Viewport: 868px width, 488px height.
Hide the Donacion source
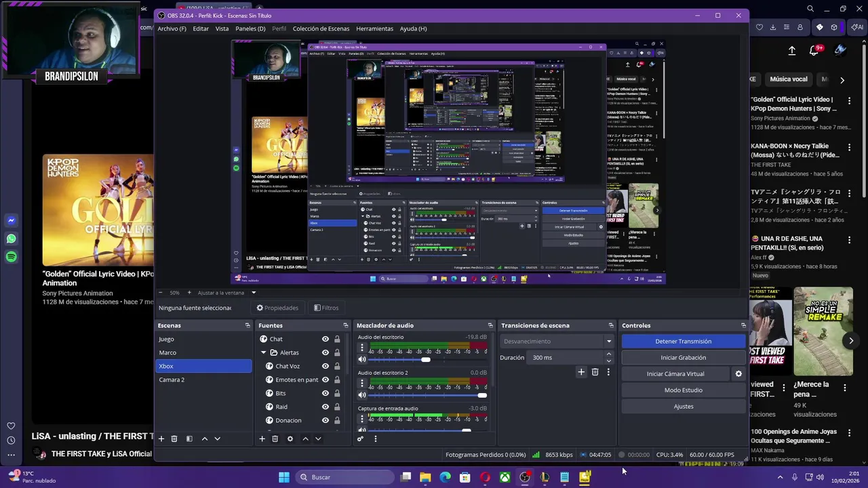325,420
